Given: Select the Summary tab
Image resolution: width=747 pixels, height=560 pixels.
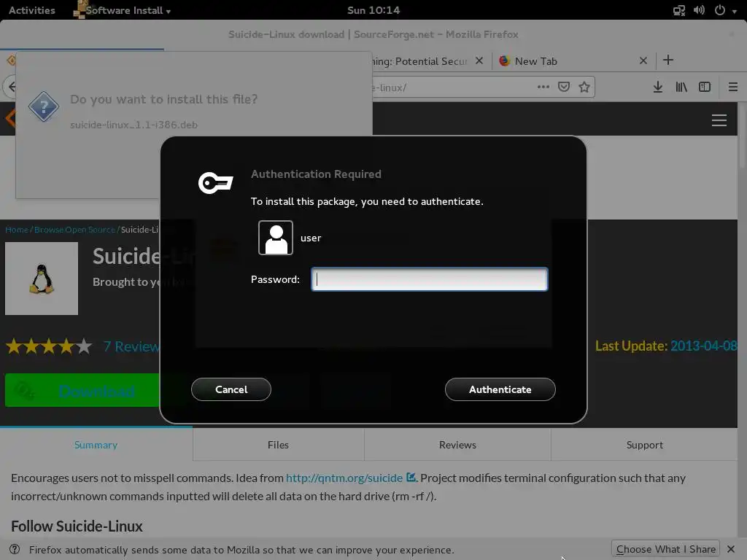Looking at the screenshot, I should click(96, 445).
